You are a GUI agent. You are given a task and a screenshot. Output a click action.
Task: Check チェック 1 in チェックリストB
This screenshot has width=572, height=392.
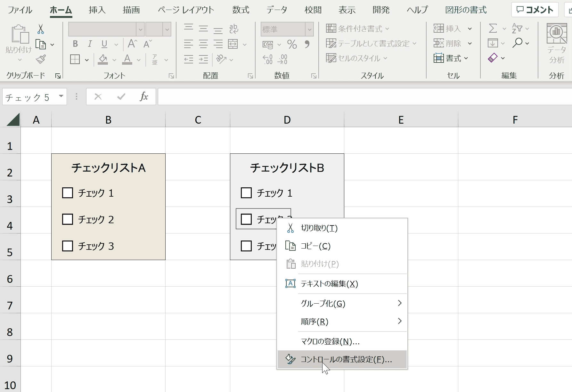pyautogui.click(x=246, y=193)
